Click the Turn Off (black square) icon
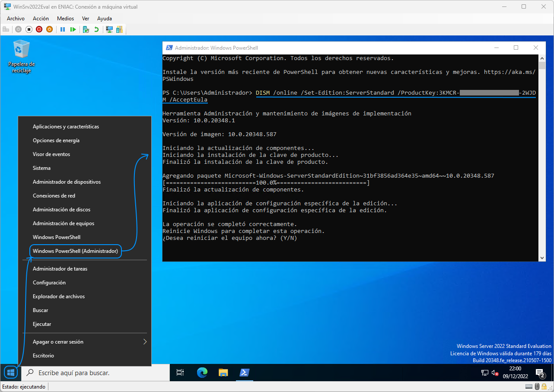Image resolution: width=554 pixels, height=392 pixels. click(x=29, y=29)
